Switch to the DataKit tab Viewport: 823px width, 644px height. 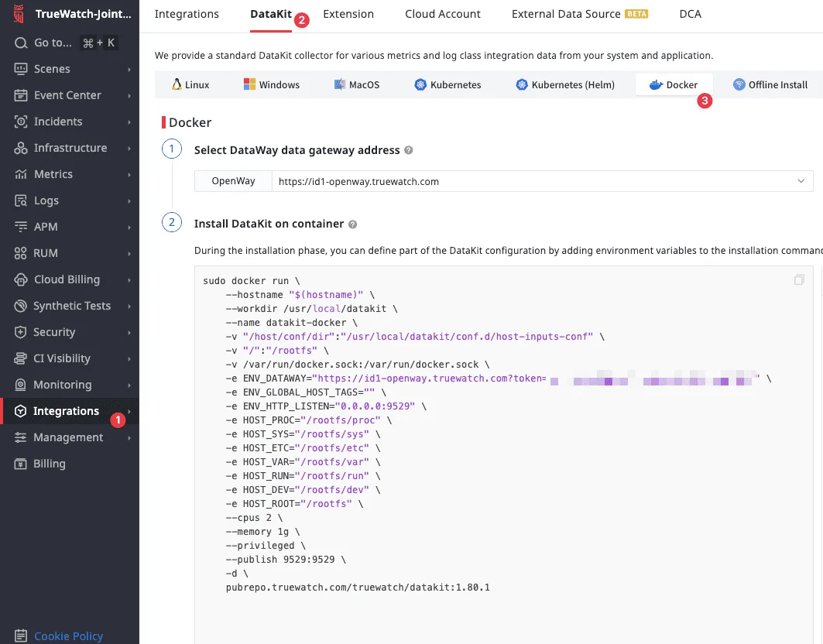click(271, 14)
